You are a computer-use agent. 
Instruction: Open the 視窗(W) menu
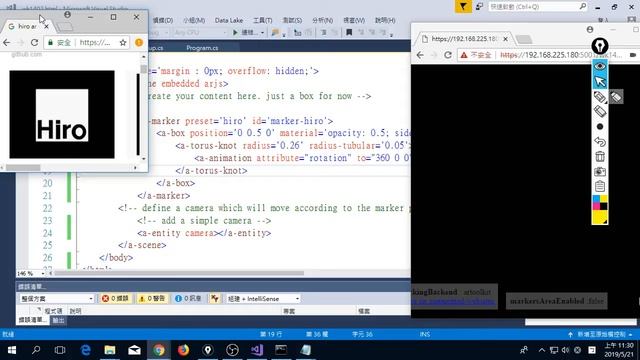point(354,20)
